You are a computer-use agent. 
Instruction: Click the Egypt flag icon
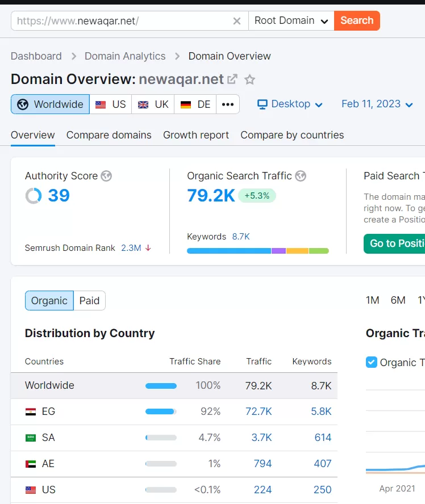pos(31,411)
